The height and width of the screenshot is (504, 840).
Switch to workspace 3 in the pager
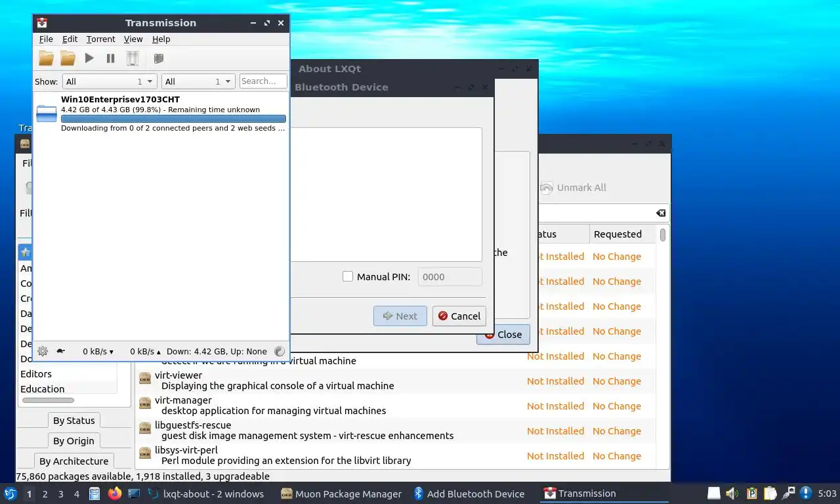61,494
